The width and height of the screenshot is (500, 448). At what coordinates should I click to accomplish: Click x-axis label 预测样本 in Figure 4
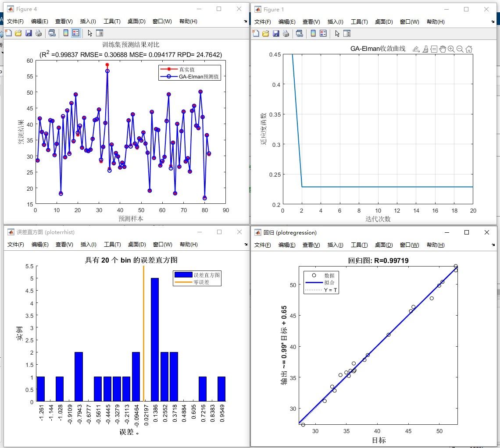tap(131, 219)
